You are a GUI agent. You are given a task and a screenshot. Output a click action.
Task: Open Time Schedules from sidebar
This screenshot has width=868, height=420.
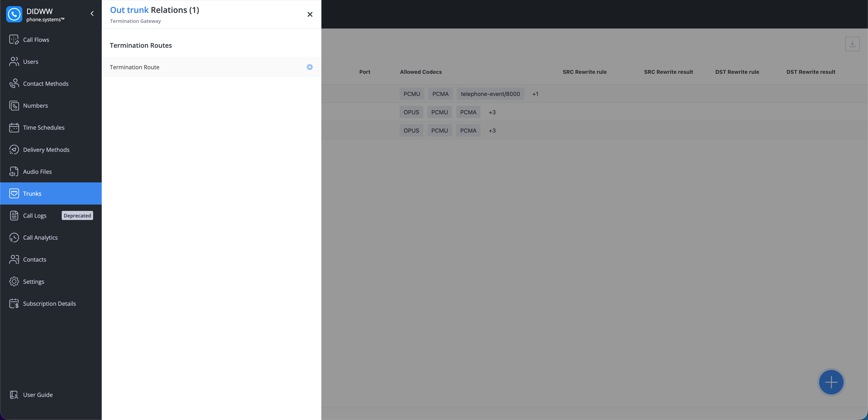[44, 128]
